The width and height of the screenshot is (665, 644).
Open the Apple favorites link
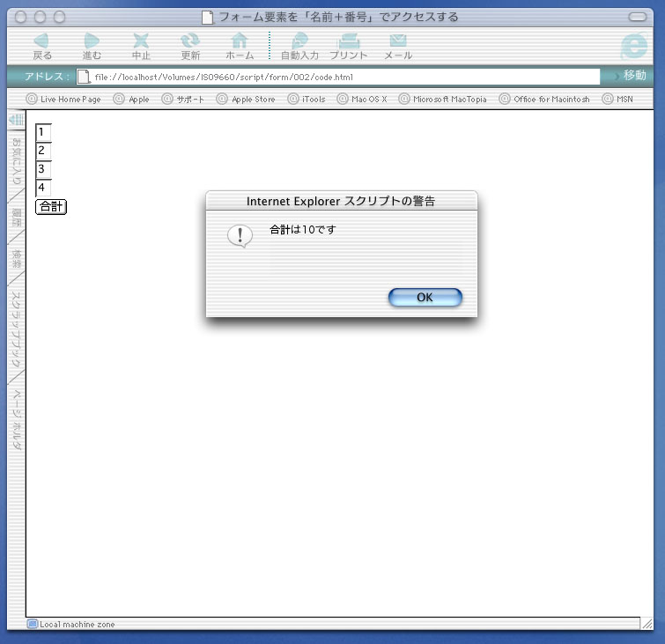131,100
